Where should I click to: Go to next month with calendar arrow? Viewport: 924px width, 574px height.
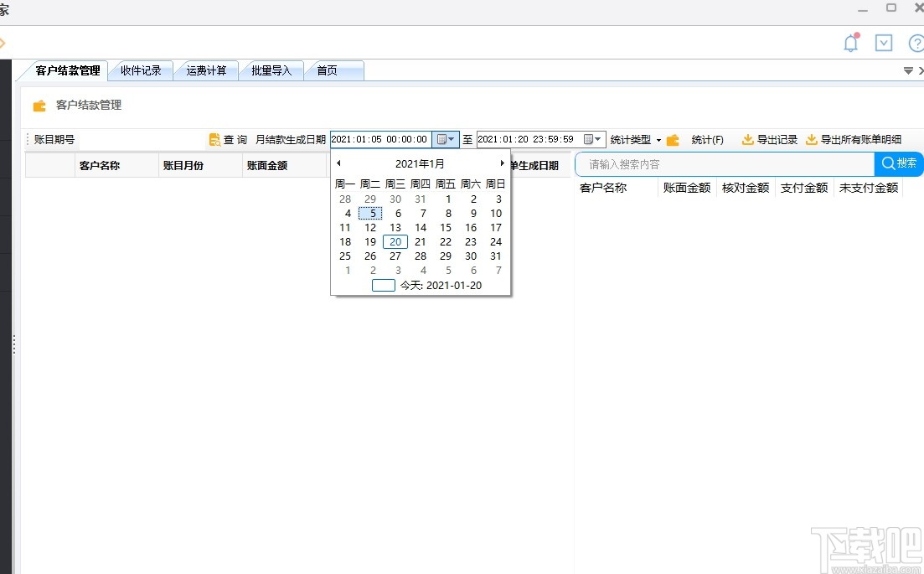pos(502,163)
